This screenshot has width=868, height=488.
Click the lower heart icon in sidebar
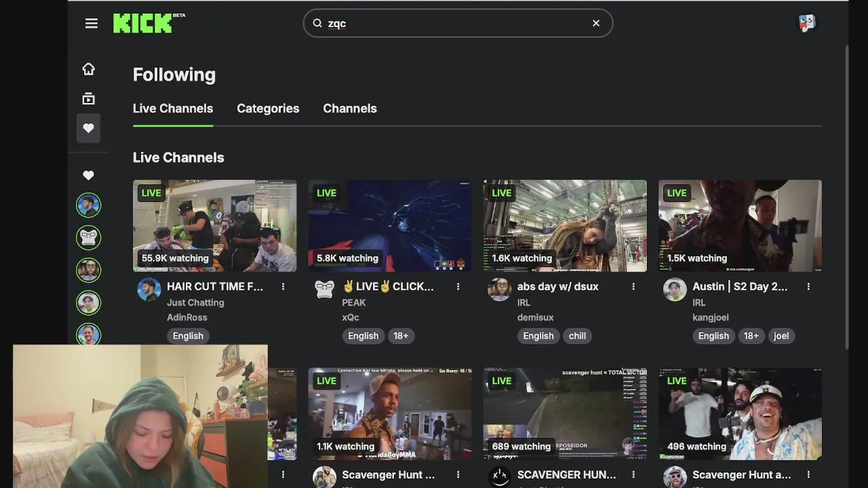(88, 176)
